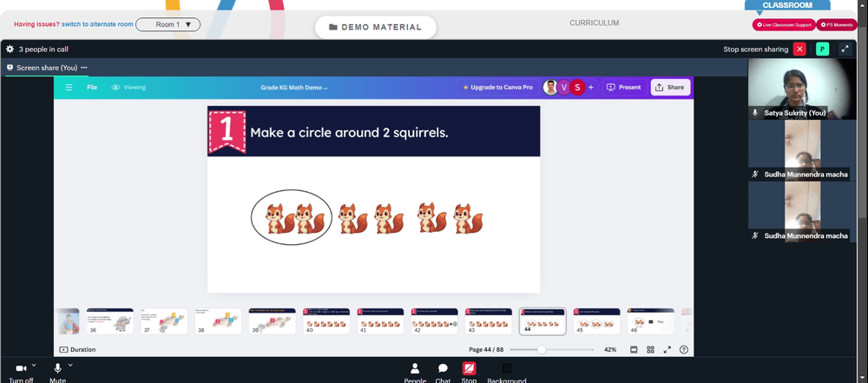The image size is (868, 383).
Task: Select page 36 thumbnail
Action: click(109, 321)
